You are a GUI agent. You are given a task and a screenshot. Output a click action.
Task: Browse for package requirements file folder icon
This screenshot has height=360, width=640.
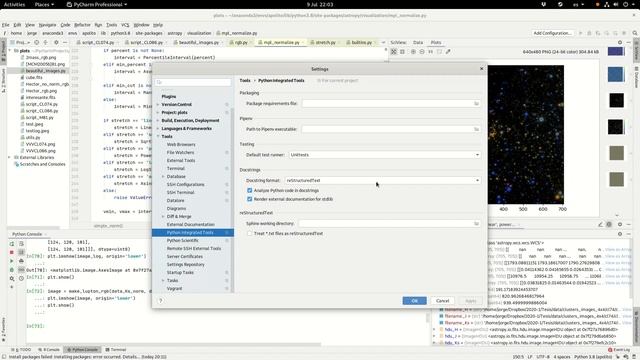coord(476,104)
